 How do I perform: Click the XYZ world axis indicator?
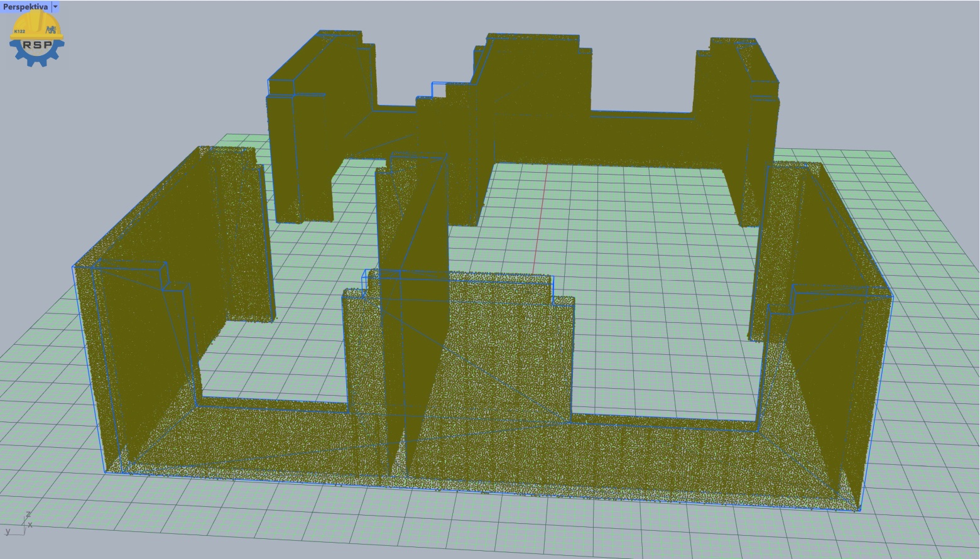(x=19, y=523)
